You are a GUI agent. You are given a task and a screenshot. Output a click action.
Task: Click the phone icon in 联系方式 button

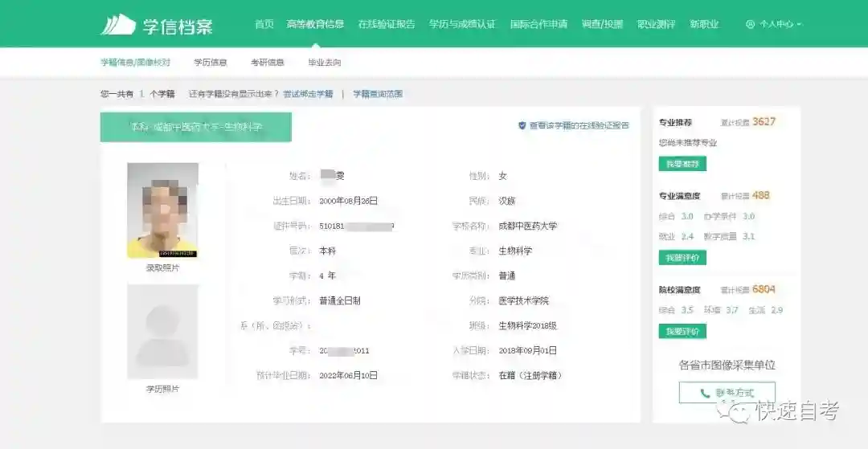tap(705, 393)
